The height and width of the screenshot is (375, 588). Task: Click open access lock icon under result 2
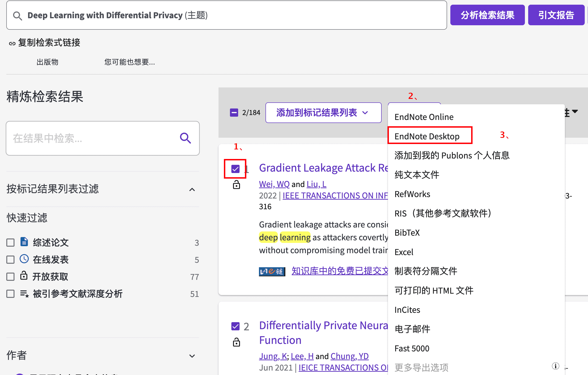pos(236,342)
